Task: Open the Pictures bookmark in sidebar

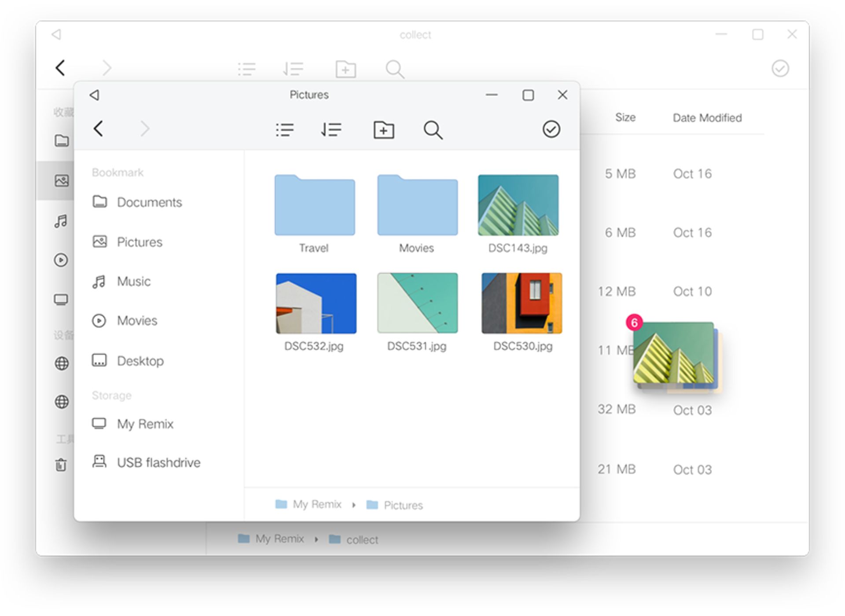Action: tap(139, 242)
